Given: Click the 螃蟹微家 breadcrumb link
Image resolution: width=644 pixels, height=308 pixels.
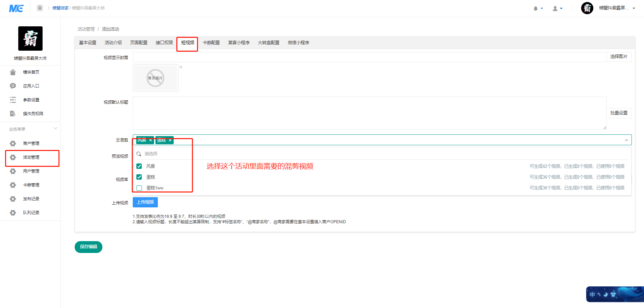Looking at the screenshot, I should pos(60,8).
